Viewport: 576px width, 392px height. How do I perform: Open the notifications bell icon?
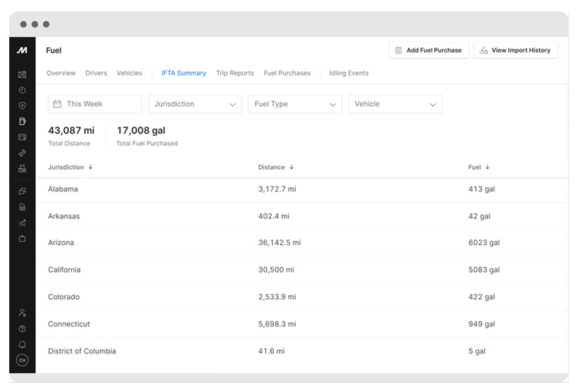tap(22, 344)
